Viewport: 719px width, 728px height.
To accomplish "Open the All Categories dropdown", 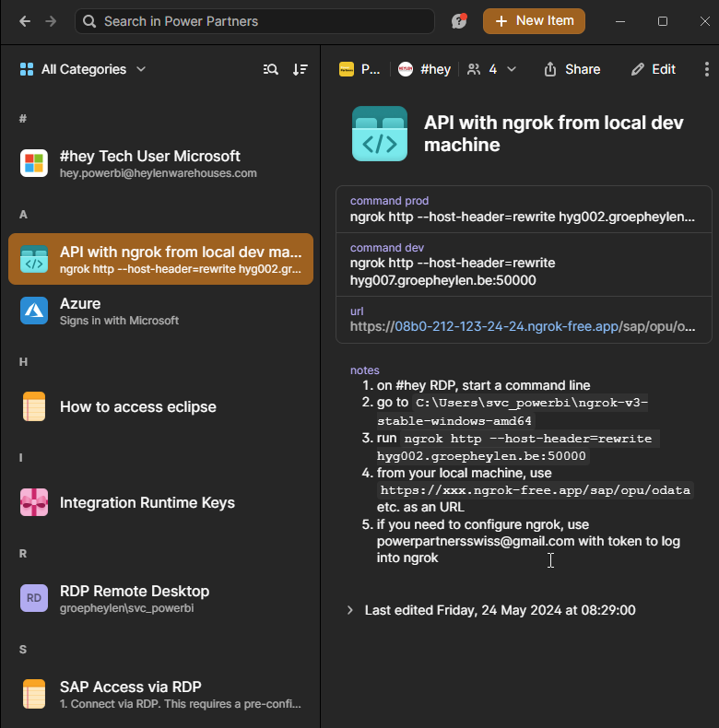I will pyautogui.click(x=83, y=69).
